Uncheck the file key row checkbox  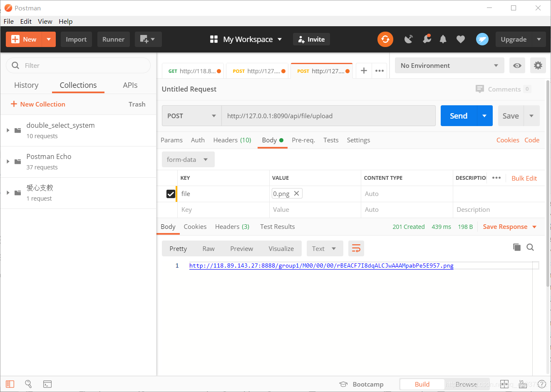pos(171,194)
